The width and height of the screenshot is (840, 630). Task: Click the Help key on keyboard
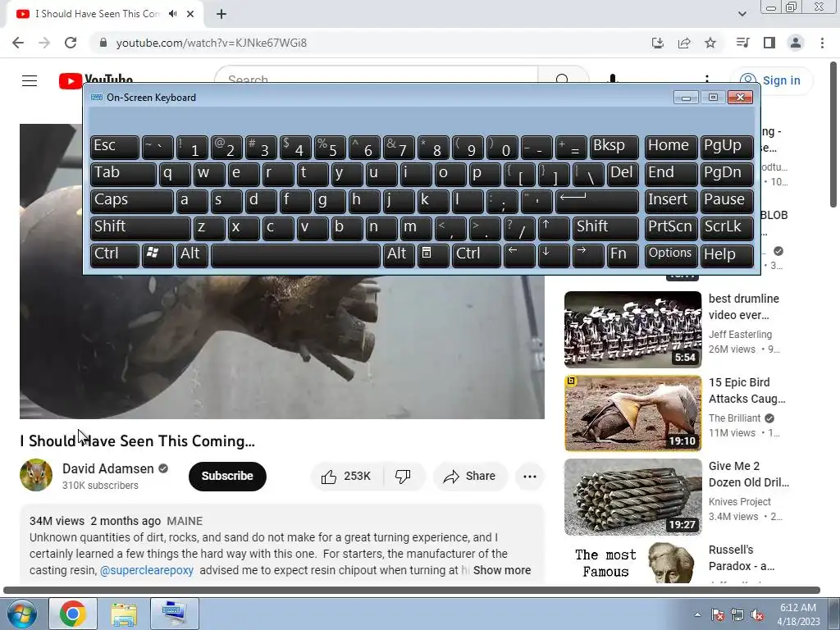coord(727,254)
